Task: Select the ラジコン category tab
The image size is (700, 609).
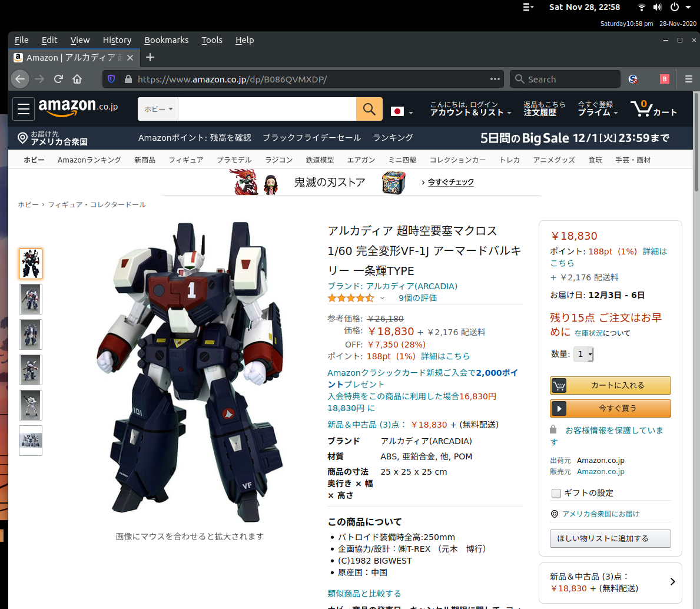Action: [x=278, y=160]
